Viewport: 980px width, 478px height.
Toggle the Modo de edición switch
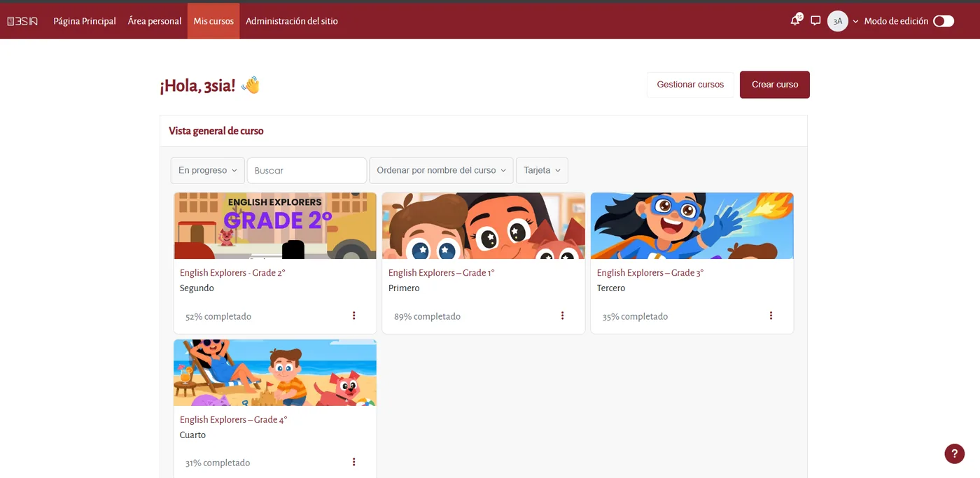coord(944,21)
